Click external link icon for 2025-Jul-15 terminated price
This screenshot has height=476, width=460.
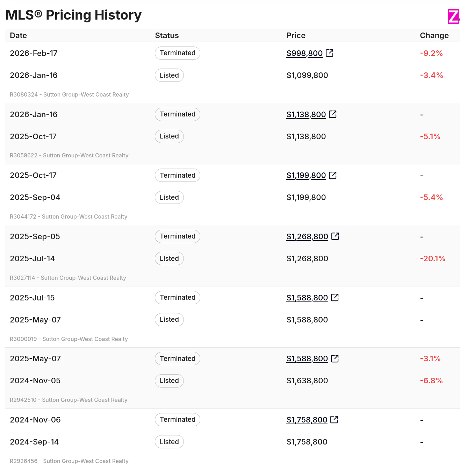(x=335, y=298)
